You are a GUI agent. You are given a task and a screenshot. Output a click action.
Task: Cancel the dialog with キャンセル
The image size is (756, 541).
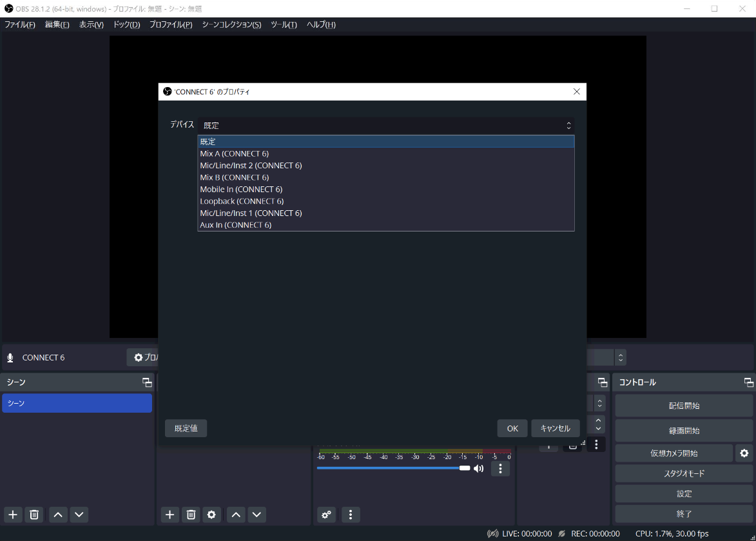coord(556,428)
